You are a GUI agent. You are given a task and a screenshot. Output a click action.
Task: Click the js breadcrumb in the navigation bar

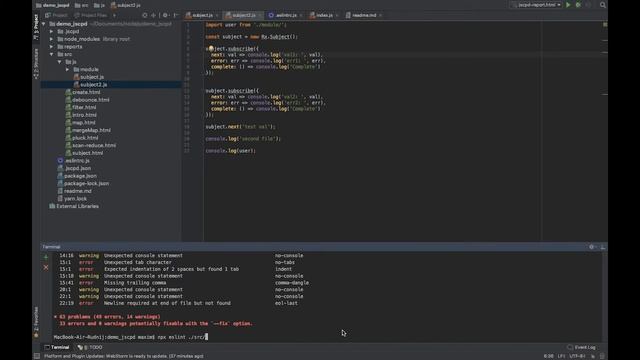99,5
